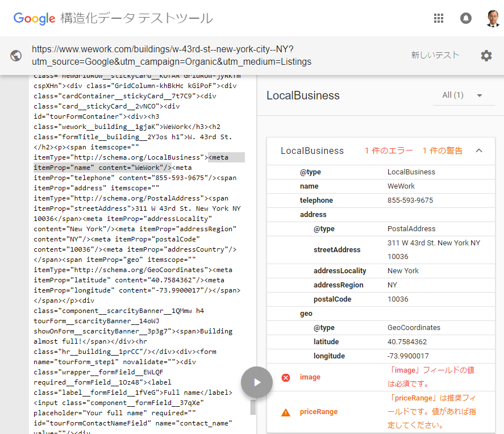Click the itemProp="telephone" code line
The height and width of the screenshot is (434, 504).
point(135,178)
